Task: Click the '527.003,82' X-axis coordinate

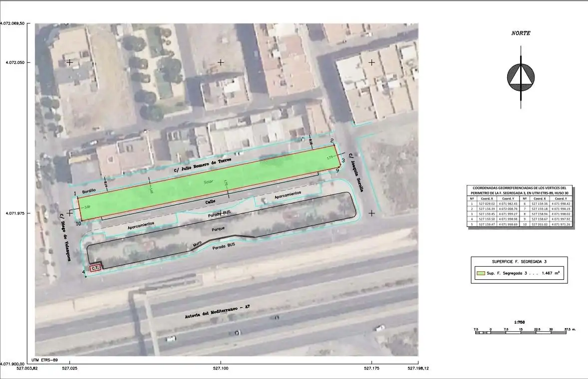Action: point(27,368)
